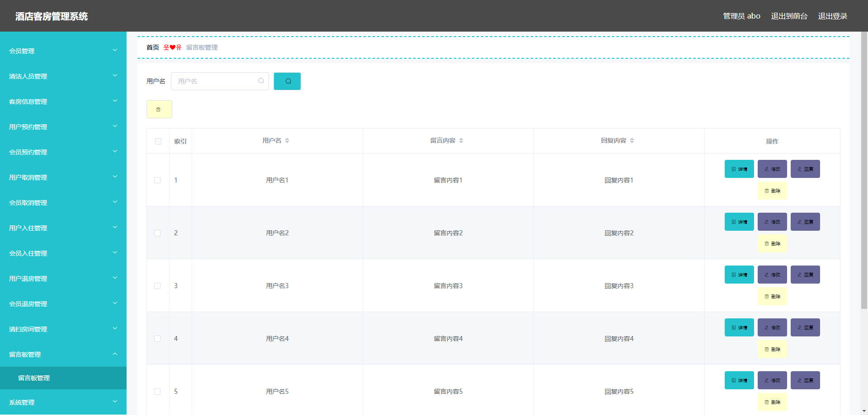
Task: Check the checkbox for row 用户名2
Action: [157, 233]
